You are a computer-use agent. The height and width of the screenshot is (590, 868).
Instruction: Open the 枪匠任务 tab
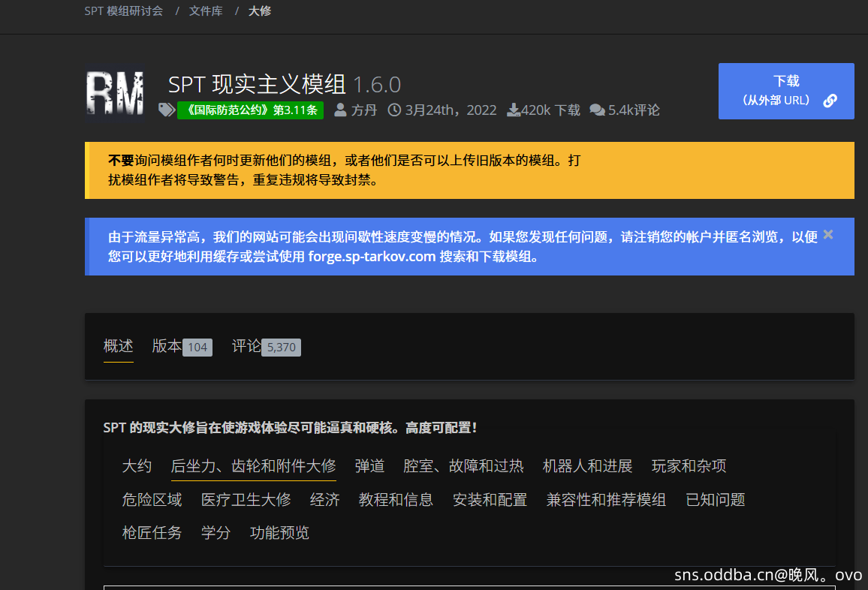[x=152, y=532]
